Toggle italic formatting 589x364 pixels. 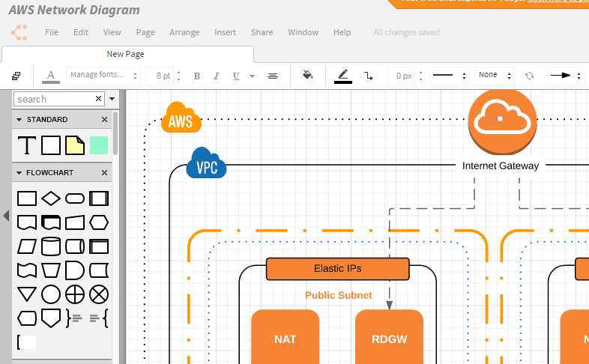(x=216, y=76)
